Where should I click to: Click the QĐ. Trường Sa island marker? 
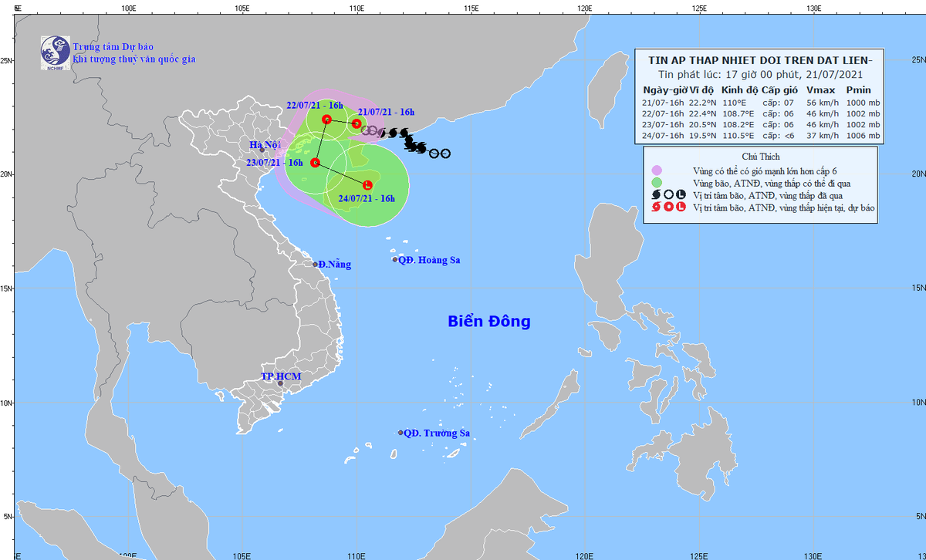coord(400,433)
